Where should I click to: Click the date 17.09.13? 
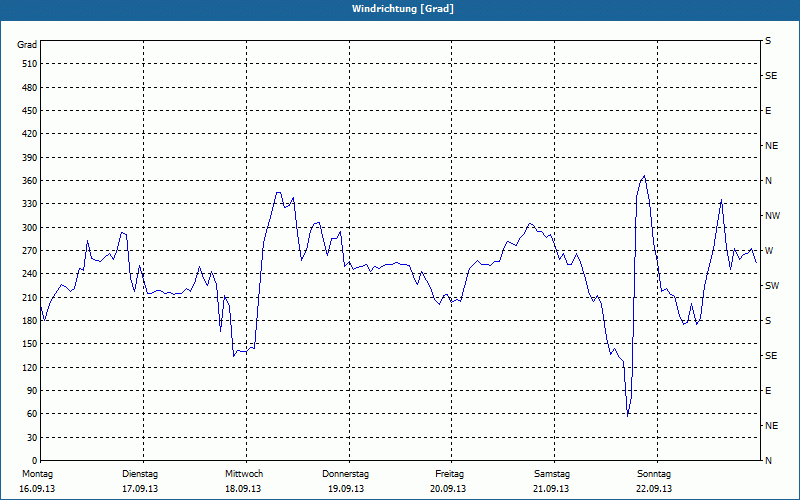click(x=140, y=489)
